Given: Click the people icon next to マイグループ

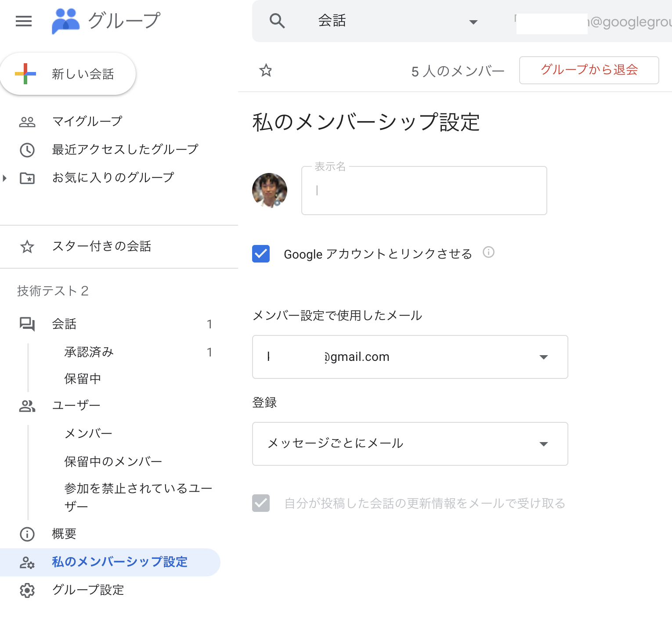Looking at the screenshot, I should (x=27, y=121).
